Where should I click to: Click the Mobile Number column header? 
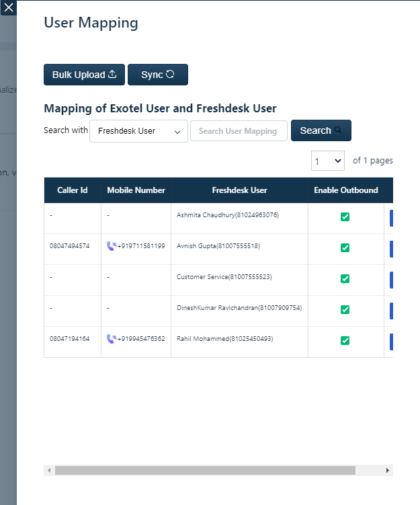tap(136, 190)
